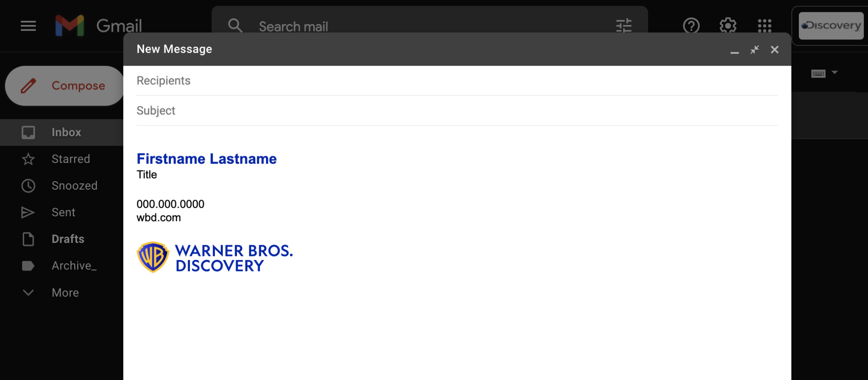
Task: Open the wbd.com link
Action: (158, 218)
